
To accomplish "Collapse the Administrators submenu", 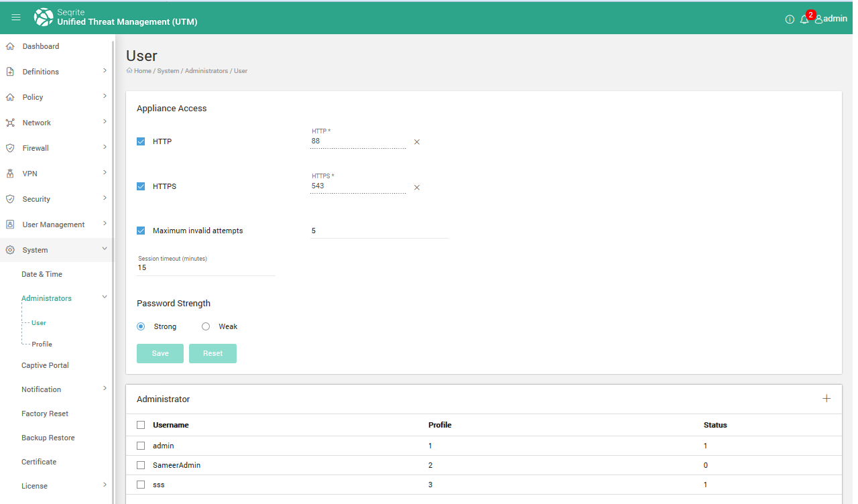I will (105, 298).
